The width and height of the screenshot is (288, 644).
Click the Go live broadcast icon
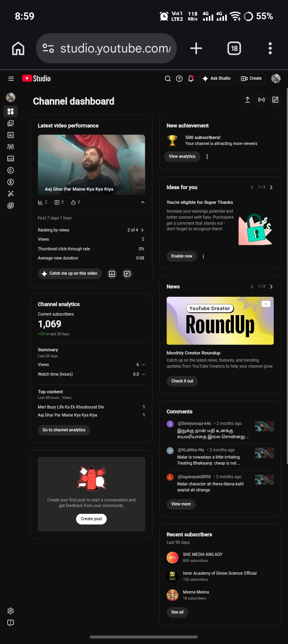click(262, 100)
